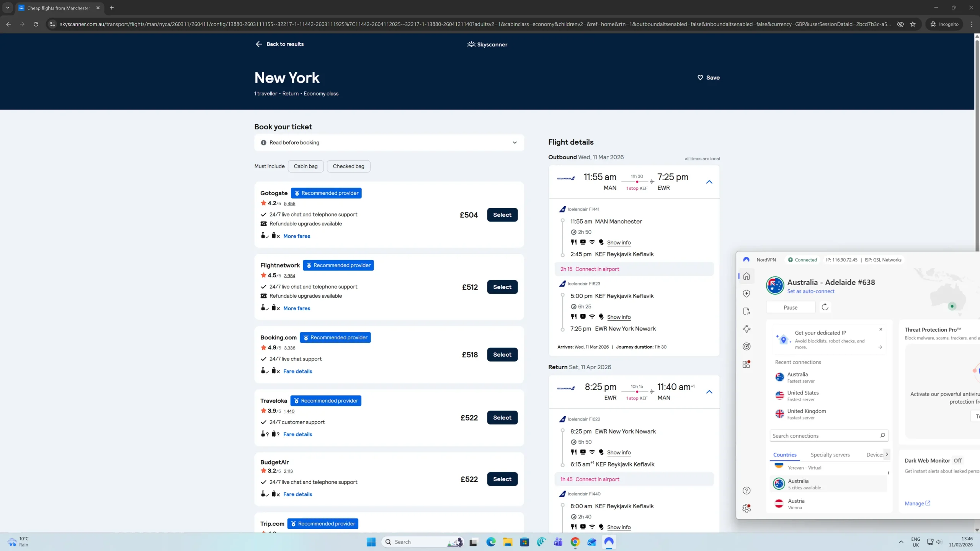Image resolution: width=980 pixels, height=551 pixels.
Task: Toggle the Checked bag filter chip
Action: coord(348,166)
